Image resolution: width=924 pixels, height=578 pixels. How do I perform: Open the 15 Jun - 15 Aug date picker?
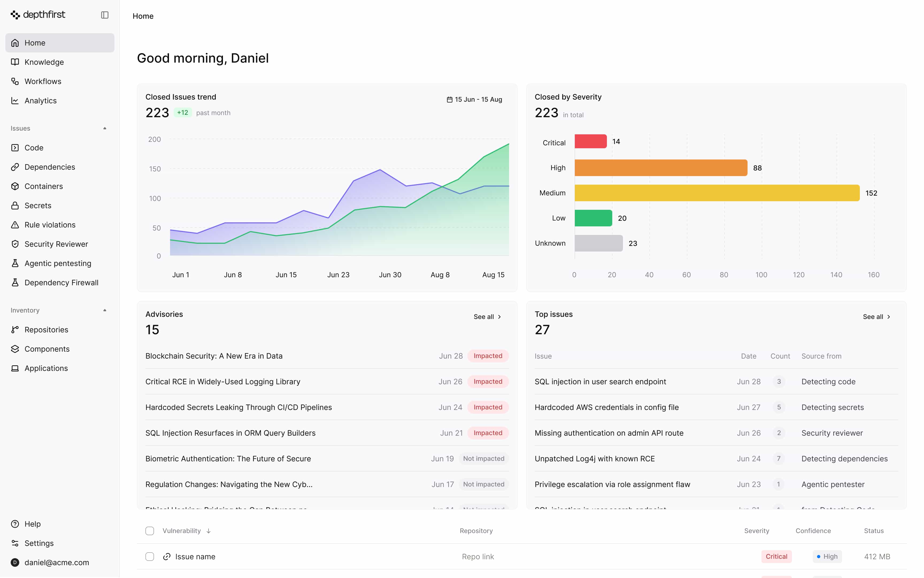(x=474, y=99)
